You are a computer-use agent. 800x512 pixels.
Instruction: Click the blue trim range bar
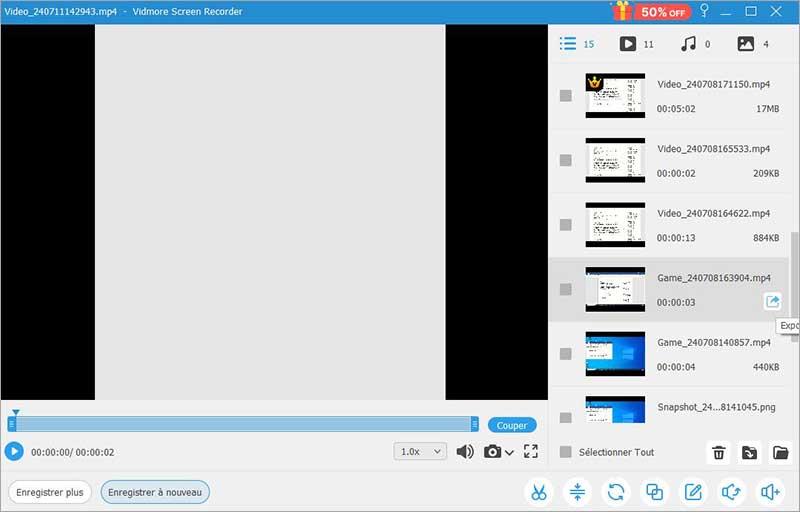point(243,424)
